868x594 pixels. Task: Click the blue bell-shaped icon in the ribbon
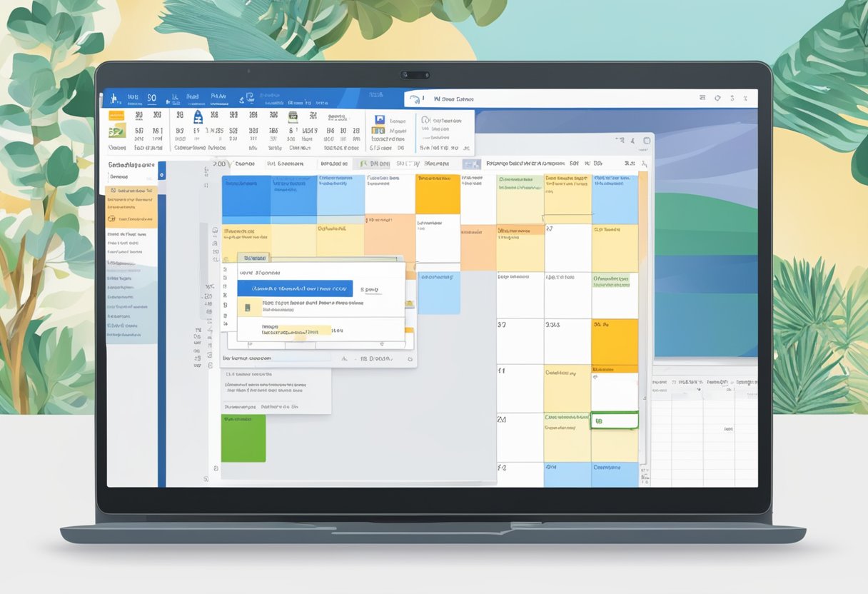click(198, 116)
